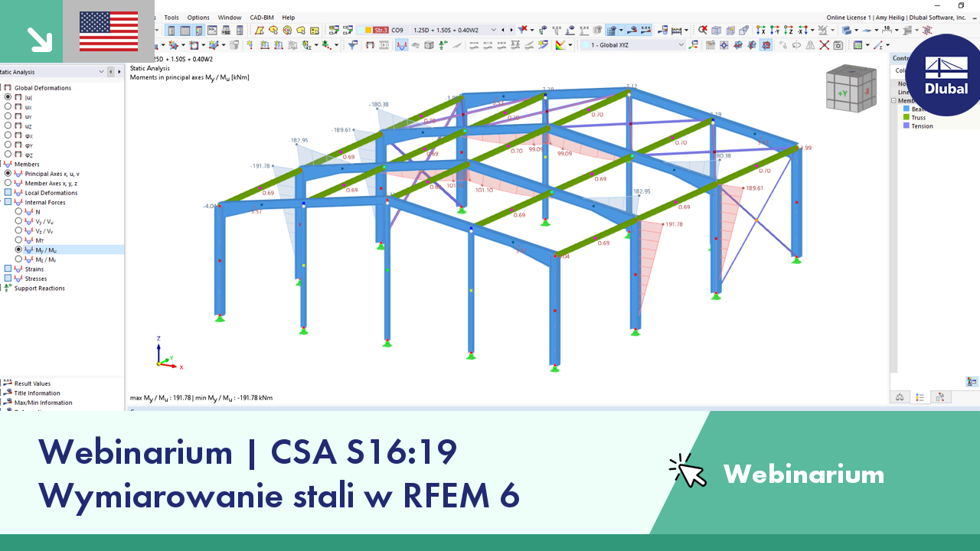Open the Window menu

(x=230, y=18)
